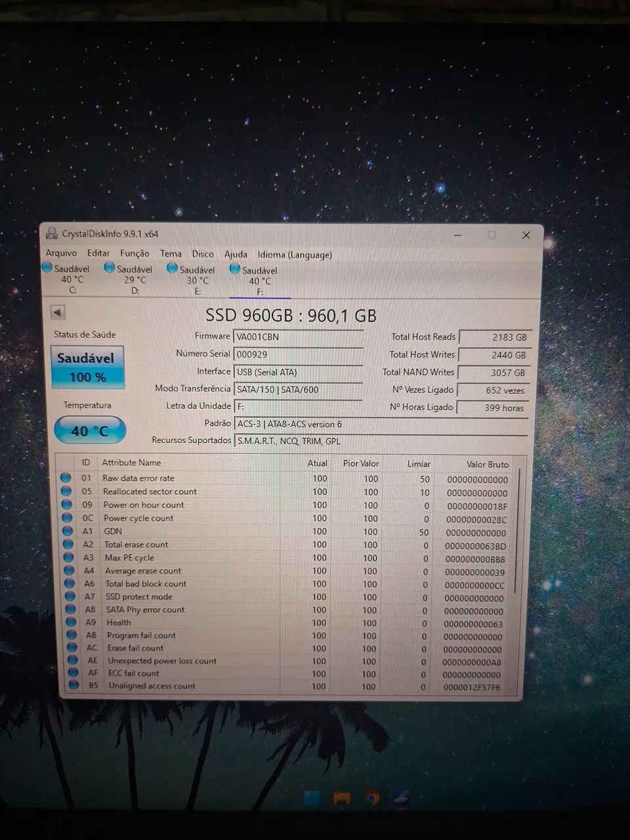Open File Explorer from the taskbar
Viewport: 630px width, 840px height.
coord(341,799)
